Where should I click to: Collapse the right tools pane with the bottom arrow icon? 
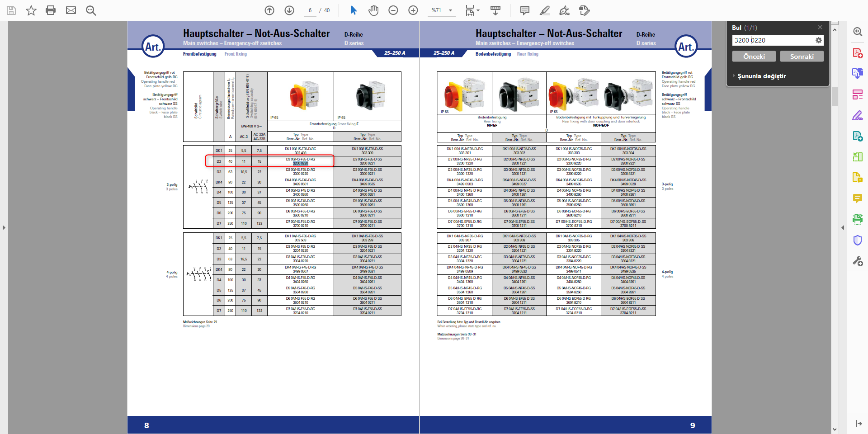tap(858, 424)
